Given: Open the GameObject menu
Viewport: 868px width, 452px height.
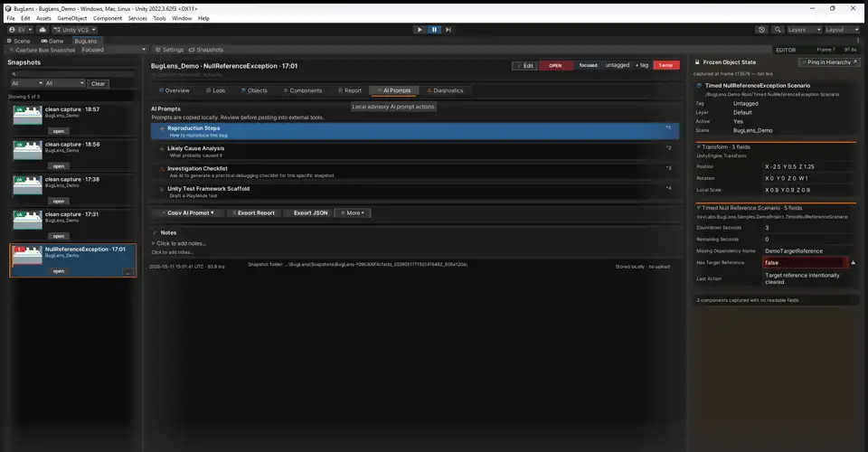Looking at the screenshot, I should pyautogui.click(x=72, y=18).
